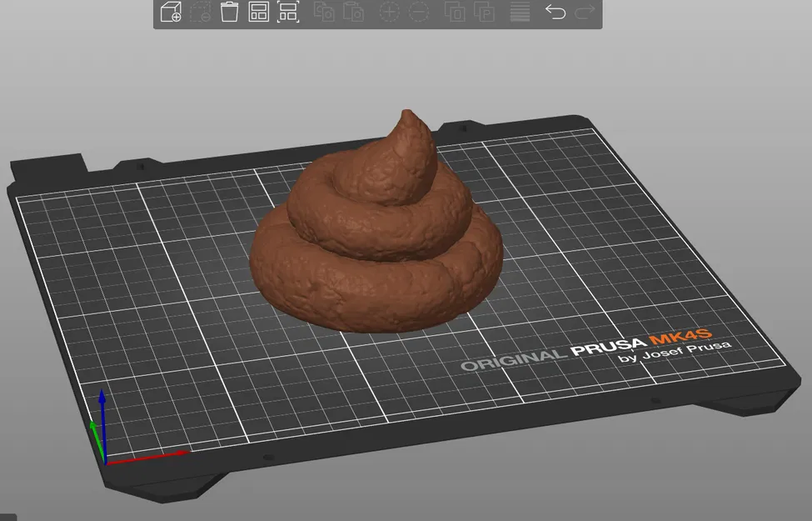Click the Copy icon in toolbar
812x521 pixels.
325,12
